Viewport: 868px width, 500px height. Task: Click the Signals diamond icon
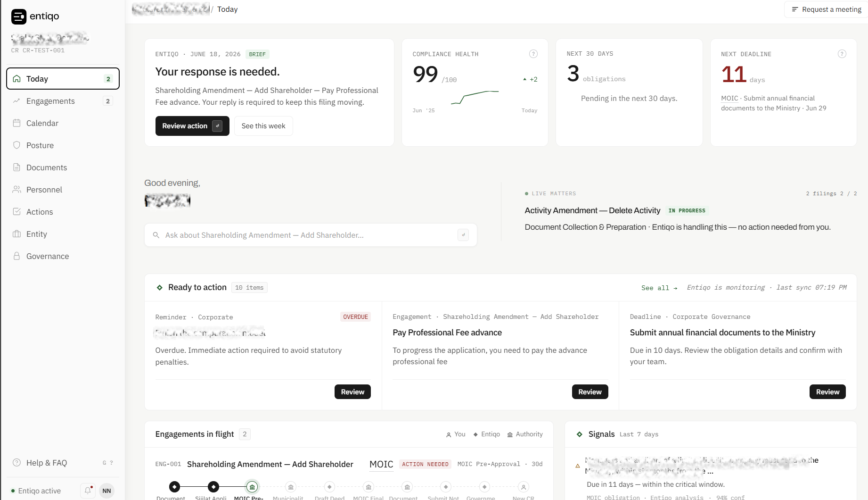[580, 434]
